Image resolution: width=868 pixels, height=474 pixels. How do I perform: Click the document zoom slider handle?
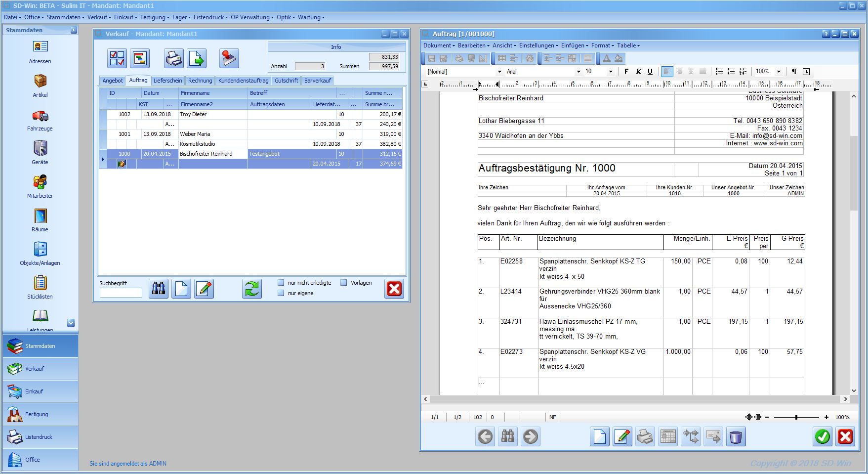(x=796, y=417)
